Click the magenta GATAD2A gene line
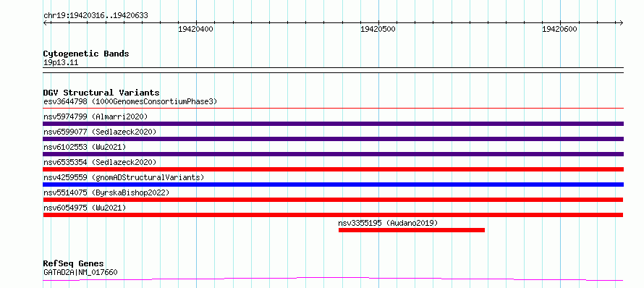644x288 pixels. pos(333,279)
